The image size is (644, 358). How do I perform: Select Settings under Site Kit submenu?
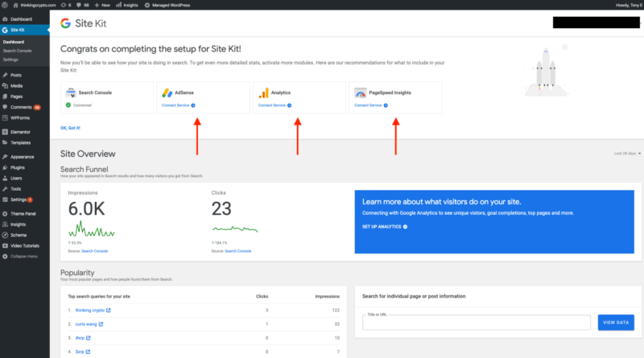point(10,60)
